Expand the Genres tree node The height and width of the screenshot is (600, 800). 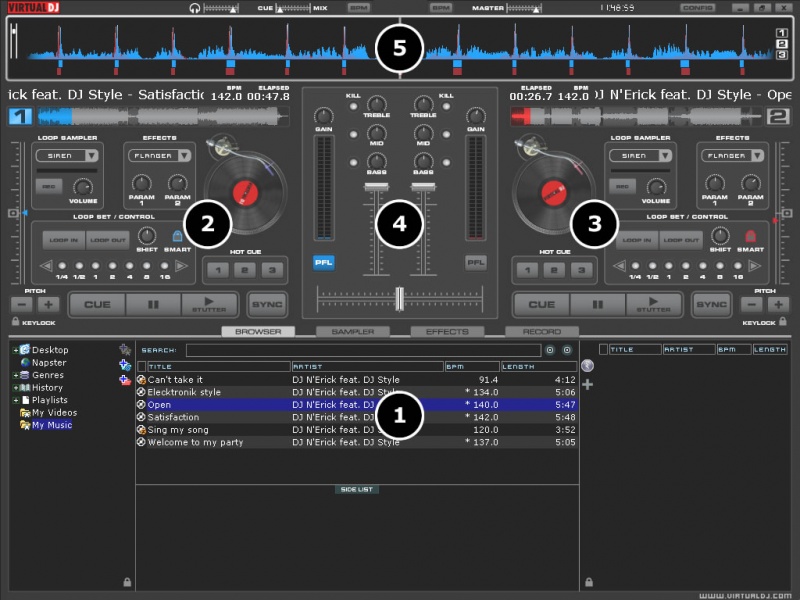tap(15, 375)
